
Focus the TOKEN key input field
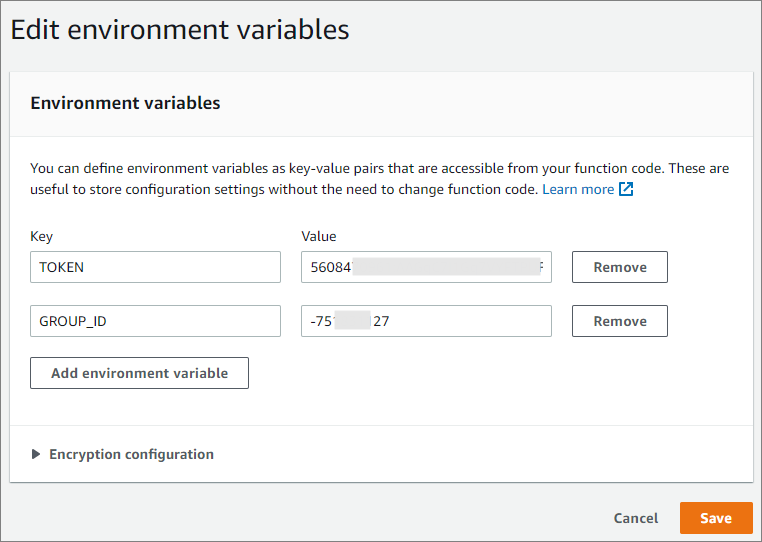155,267
